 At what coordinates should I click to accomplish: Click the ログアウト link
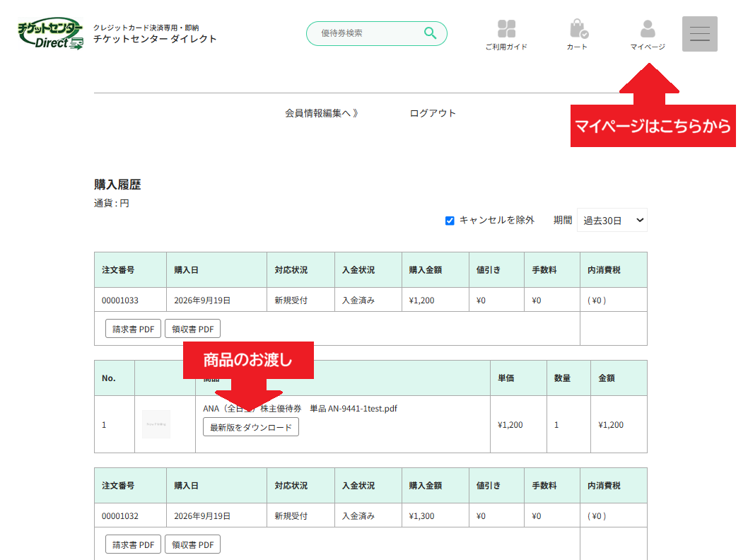coord(433,113)
